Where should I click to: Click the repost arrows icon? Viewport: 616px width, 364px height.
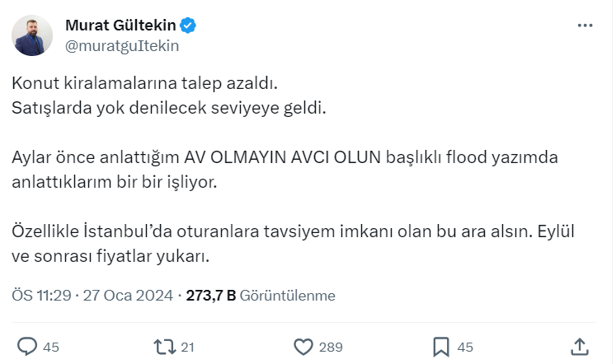tap(166, 347)
